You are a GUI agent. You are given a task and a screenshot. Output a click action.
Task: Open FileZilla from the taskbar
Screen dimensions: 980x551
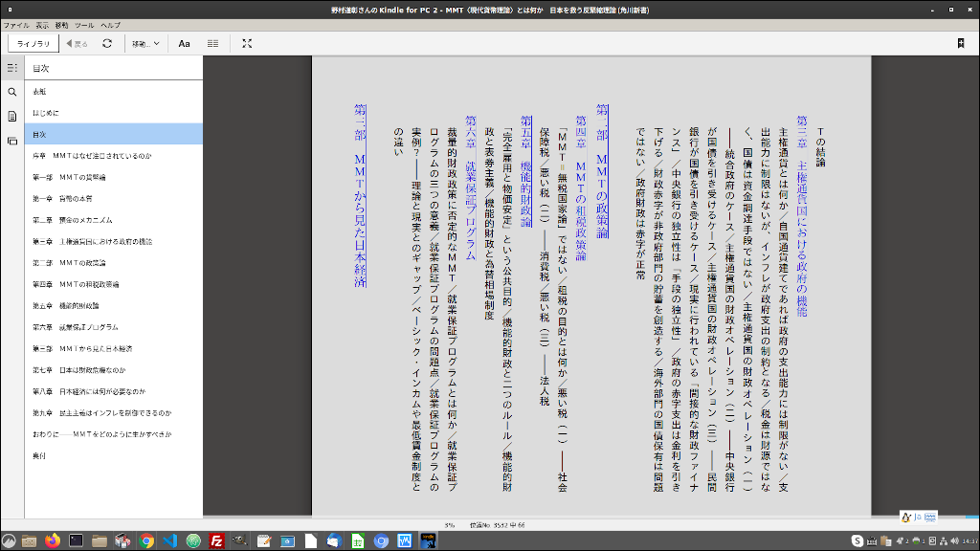[x=217, y=541]
